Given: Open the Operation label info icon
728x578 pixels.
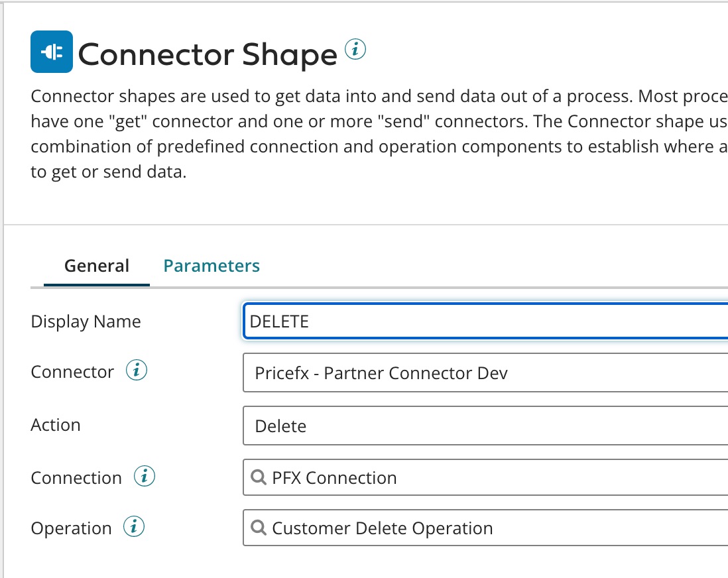Looking at the screenshot, I should (x=134, y=528).
